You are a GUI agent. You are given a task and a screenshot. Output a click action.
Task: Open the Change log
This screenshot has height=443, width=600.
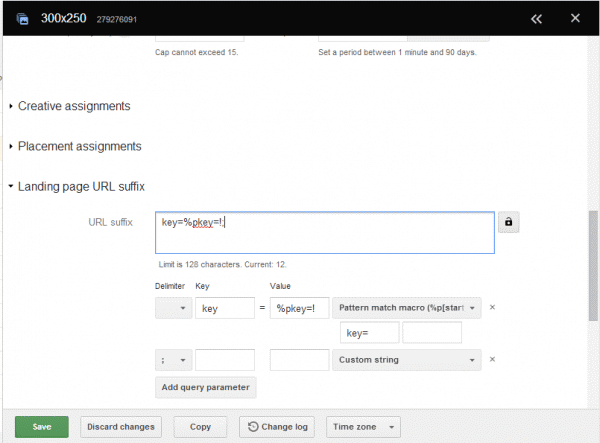(277, 427)
